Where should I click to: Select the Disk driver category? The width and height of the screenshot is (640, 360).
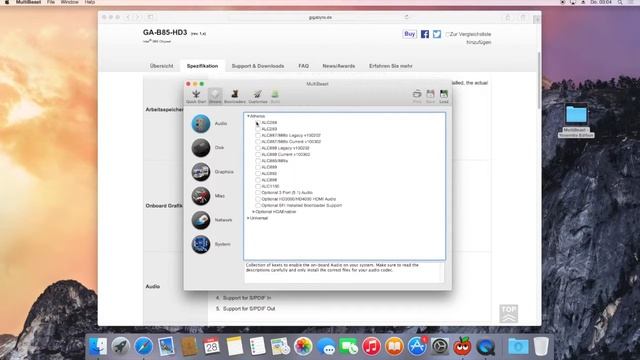click(x=201, y=148)
